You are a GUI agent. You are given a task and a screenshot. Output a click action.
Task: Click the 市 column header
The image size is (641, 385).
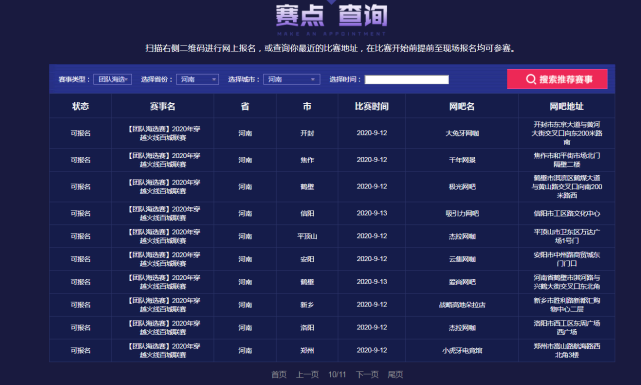307,106
